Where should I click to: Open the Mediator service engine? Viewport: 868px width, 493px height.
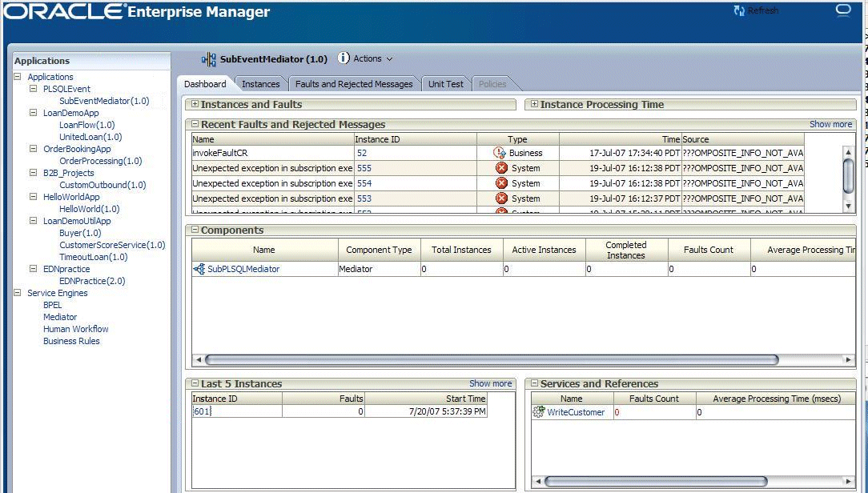point(60,317)
